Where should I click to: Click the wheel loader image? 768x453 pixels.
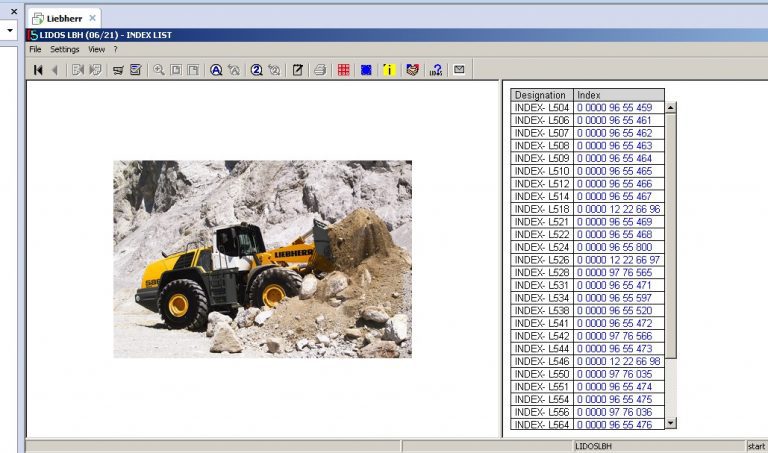263,259
